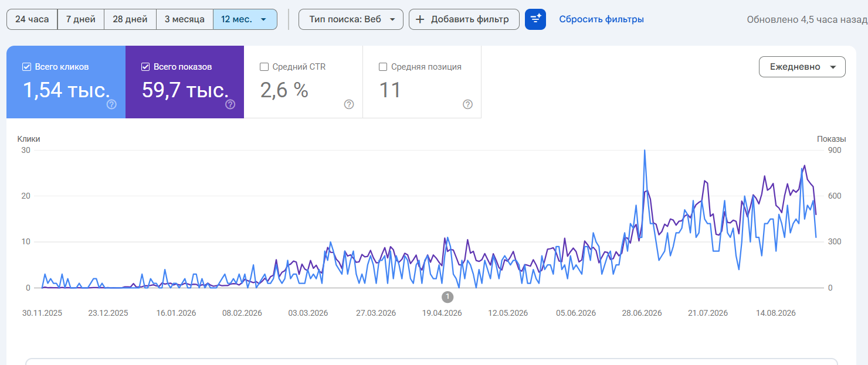Open the 12 мес. date range dropdown arrow
Image resolution: width=868 pixels, height=365 pixels.
[x=263, y=19]
